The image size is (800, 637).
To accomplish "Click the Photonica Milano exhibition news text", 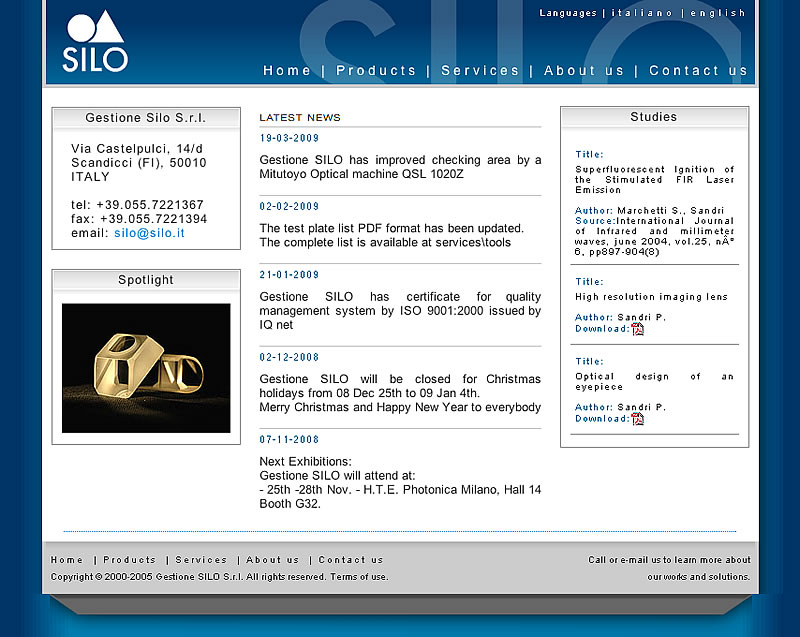I will 400,482.
